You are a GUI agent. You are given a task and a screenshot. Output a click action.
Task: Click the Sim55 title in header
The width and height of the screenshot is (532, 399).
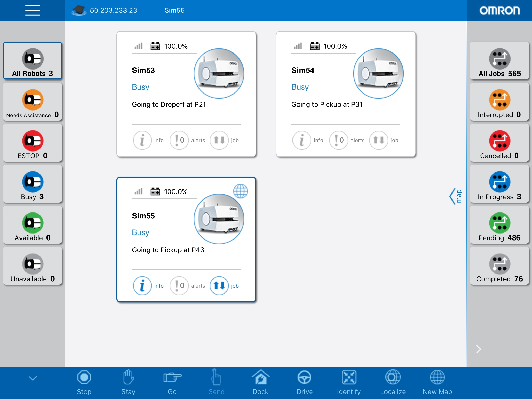tap(175, 10)
